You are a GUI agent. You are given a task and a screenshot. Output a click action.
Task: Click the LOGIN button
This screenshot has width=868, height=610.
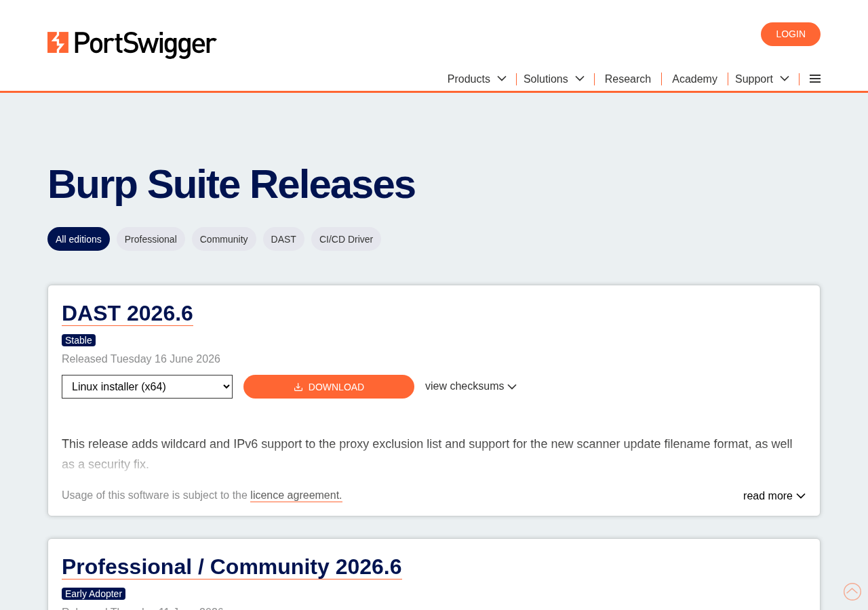(791, 35)
